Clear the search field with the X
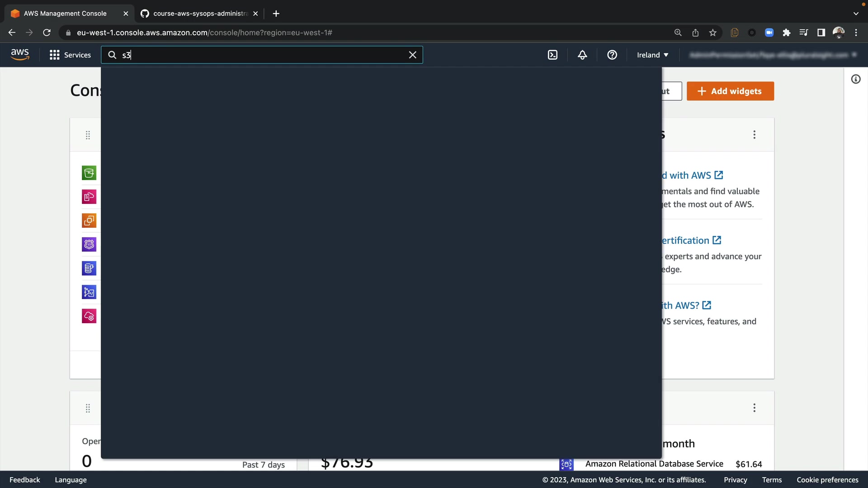Screen dimensions: 868x488 pos(412,55)
